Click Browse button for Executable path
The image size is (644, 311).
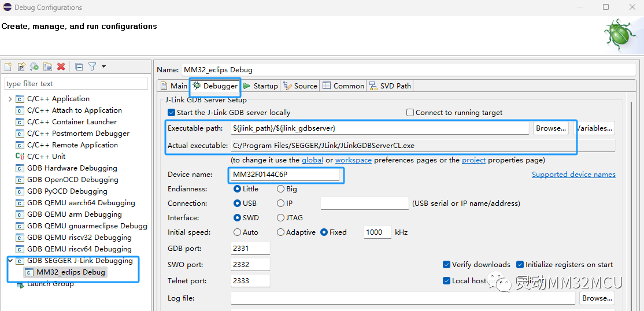pyautogui.click(x=550, y=128)
